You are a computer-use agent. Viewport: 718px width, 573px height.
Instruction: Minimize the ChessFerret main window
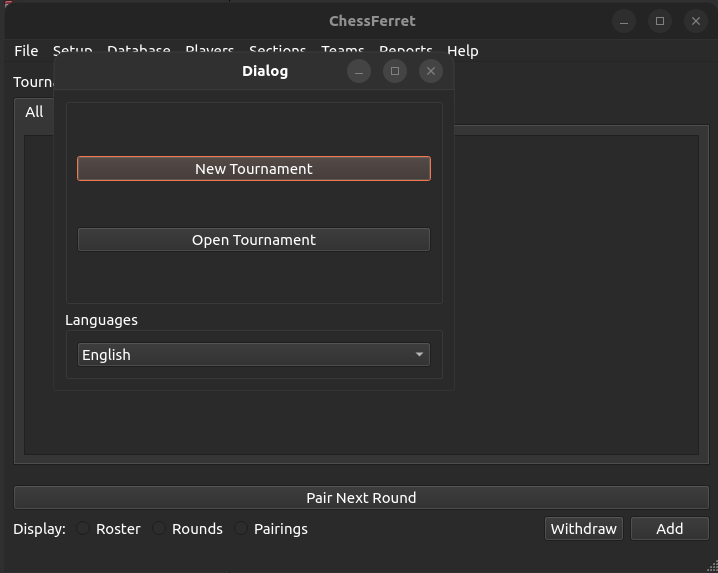pos(624,21)
